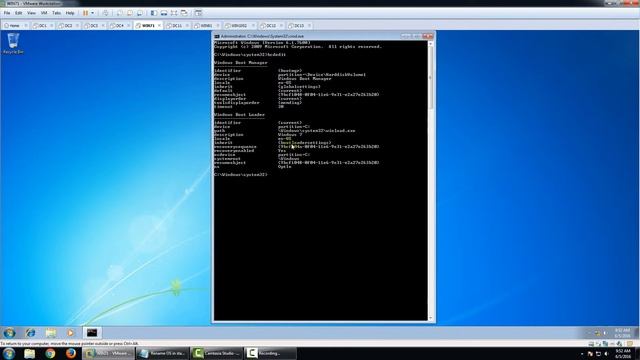Open the Recycle Bin on guest desktop

coord(13,43)
